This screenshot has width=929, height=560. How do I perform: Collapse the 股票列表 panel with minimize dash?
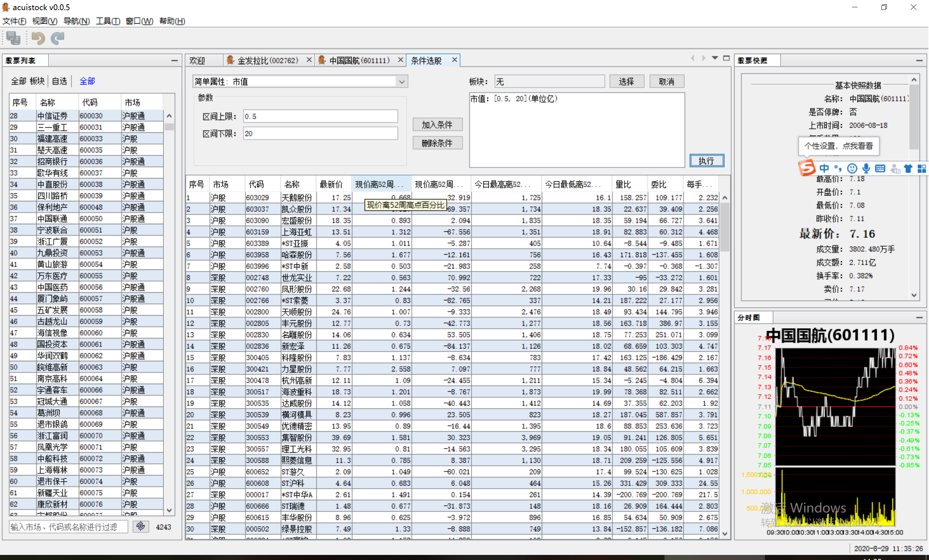tap(174, 60)
